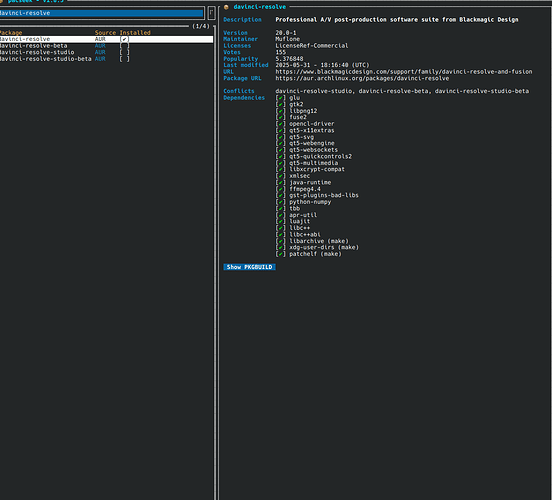Toggle installed checkbox for davinci-resolve-studio-beta

point(124,59)
